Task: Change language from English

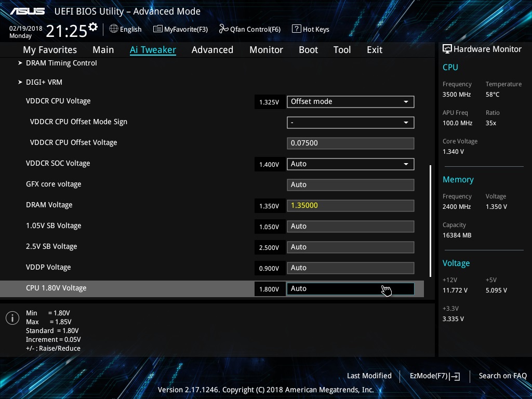Action: coord(130,30)
